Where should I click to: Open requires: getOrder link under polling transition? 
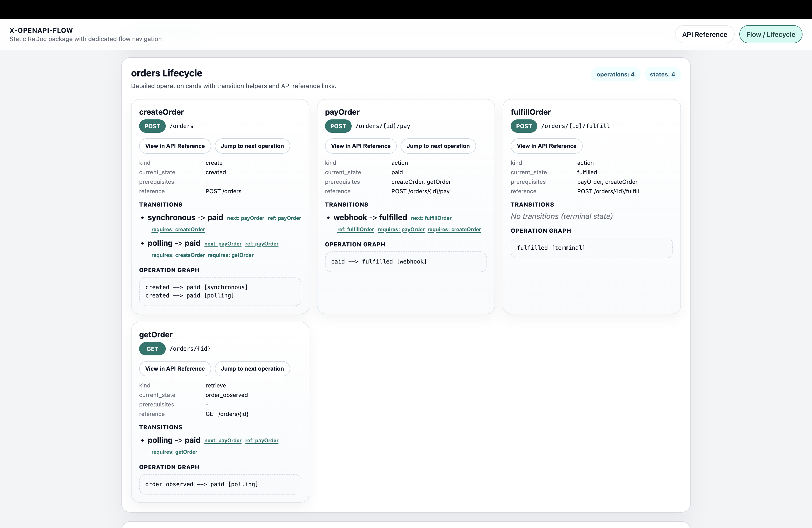coord(231,255)
